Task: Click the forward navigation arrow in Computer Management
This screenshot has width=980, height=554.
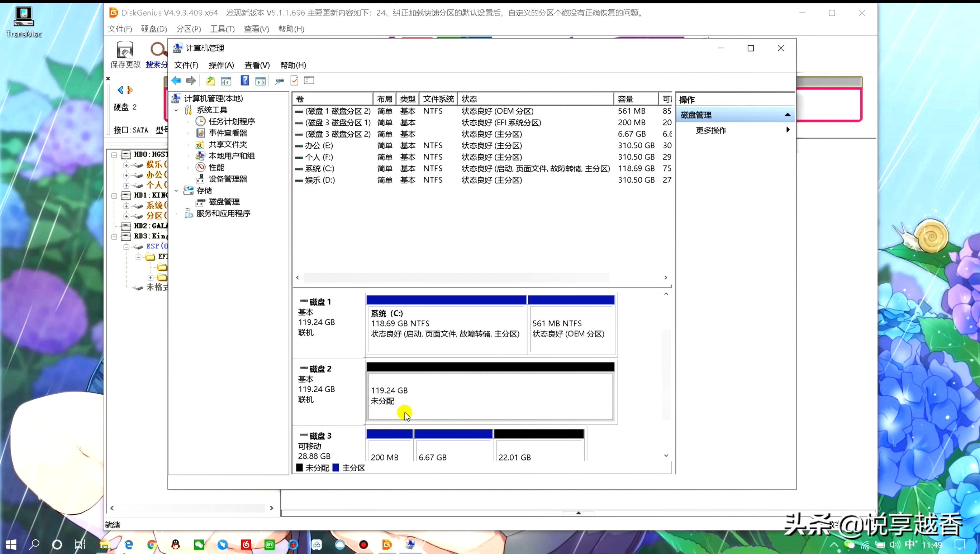Action: coord(190,80)
